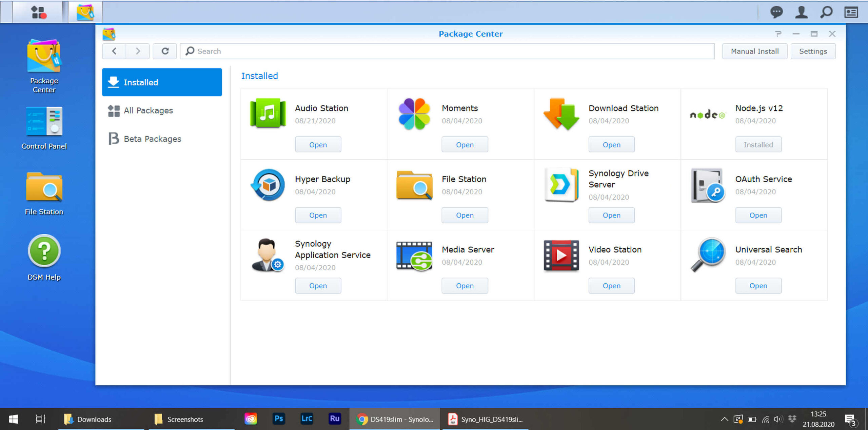Open the notifications speech bubble icon

[776, 13]
